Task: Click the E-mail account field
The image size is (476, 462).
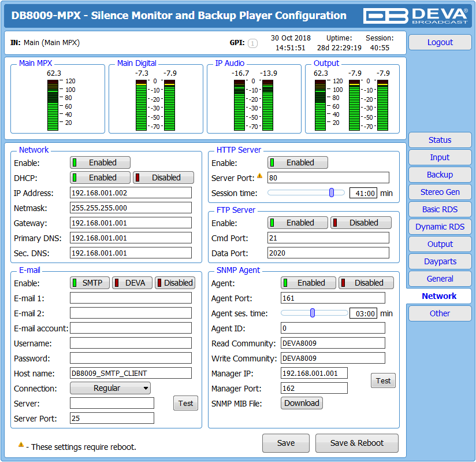Action: tap(131, 328)
